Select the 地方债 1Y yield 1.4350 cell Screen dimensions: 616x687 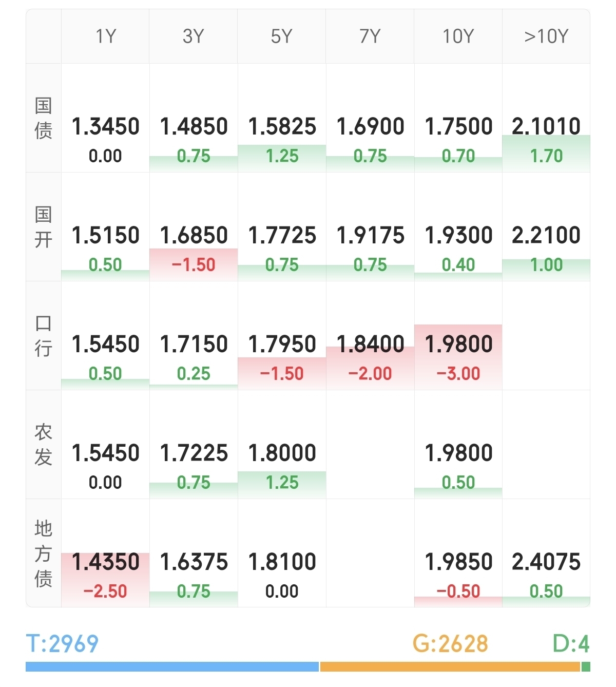click(106, 562)
